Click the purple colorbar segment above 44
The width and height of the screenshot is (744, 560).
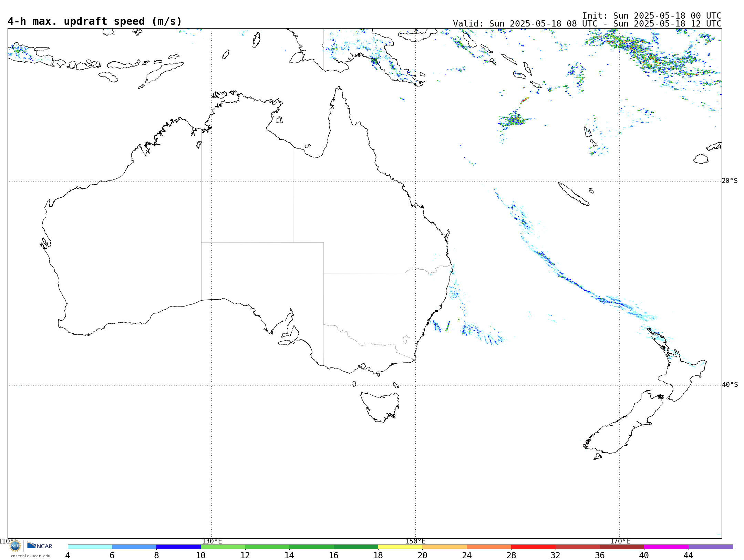(711, 547)
